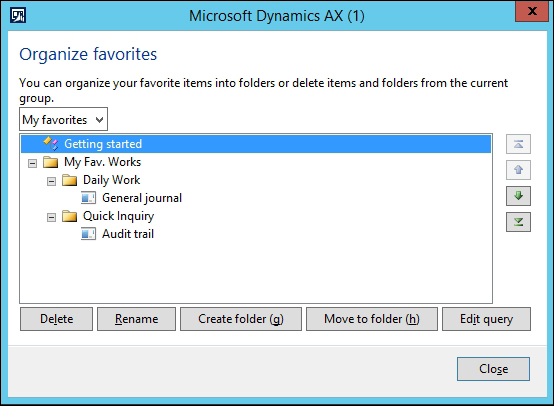Click the General journal form icon
554x406 pixels.
click(x=88, y=198)
